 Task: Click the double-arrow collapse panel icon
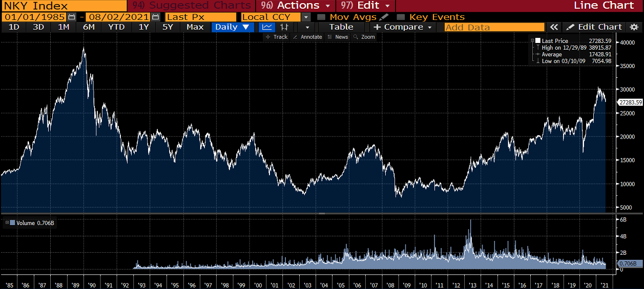click(x=554, y=27)
